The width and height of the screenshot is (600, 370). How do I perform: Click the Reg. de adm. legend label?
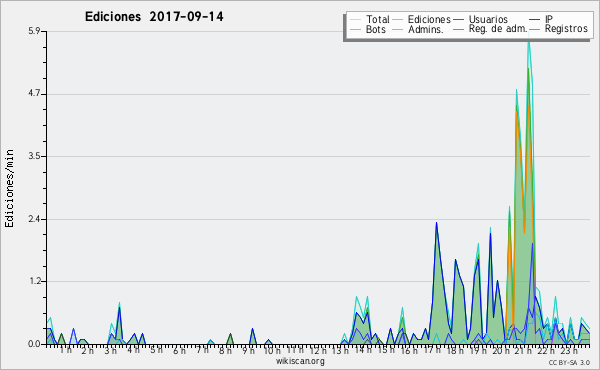(x=498, y=29)
